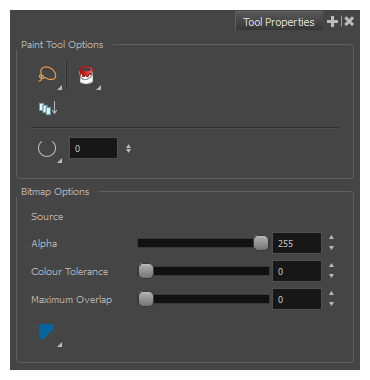Expand the Paint mode dropdown arrow
370x380 pixels.
coord(99,88)
